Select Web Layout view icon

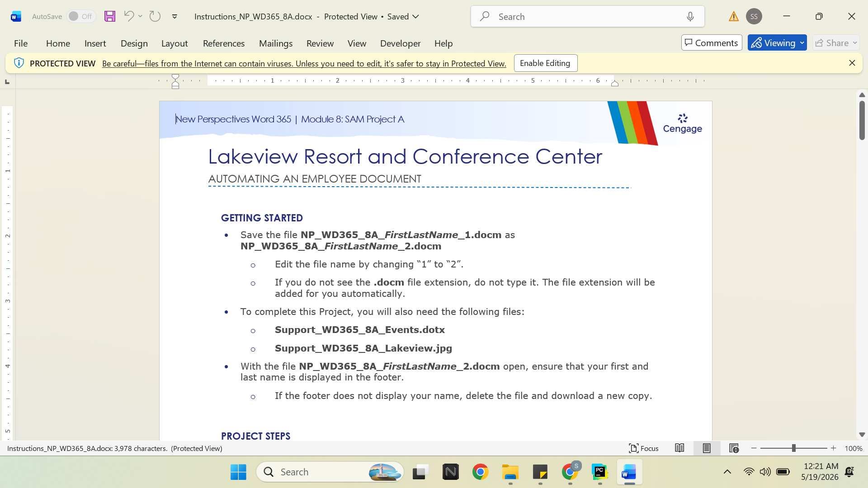[734, 448]
